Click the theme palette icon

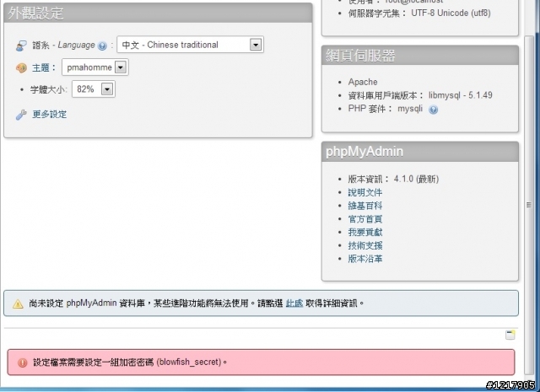[21, 67]
